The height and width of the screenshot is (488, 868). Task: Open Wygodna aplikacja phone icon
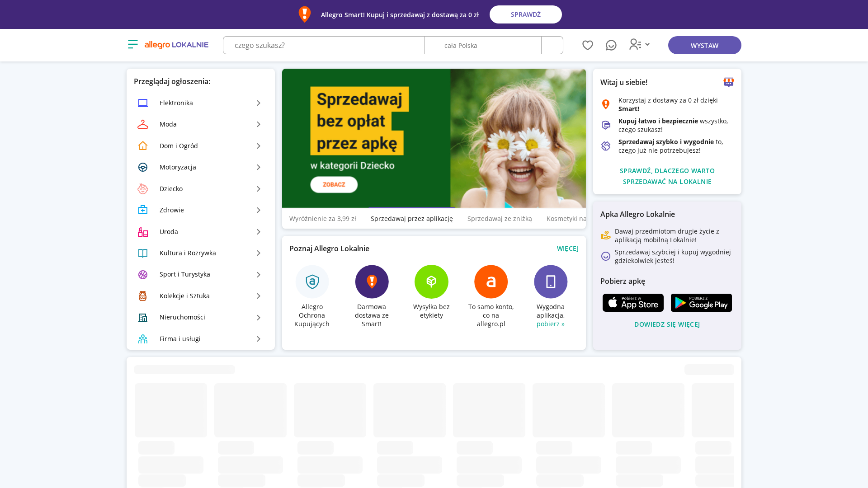click(551, 282)
